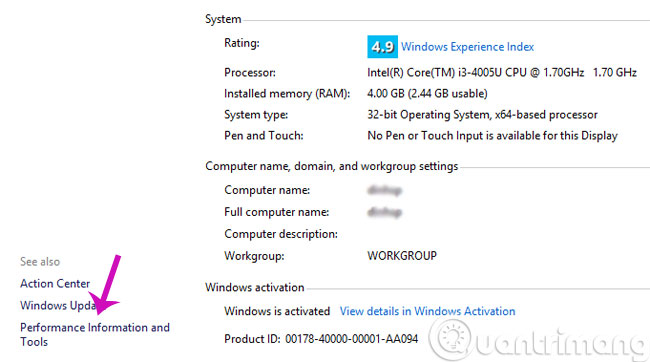
Task: Click the Pen and Touch label
Action: click(264, 136)
